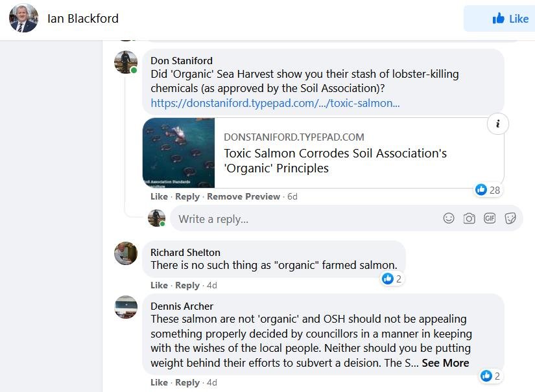
Task: Expand Dennis Archer's comment with See More
Action: pos(445,363)
